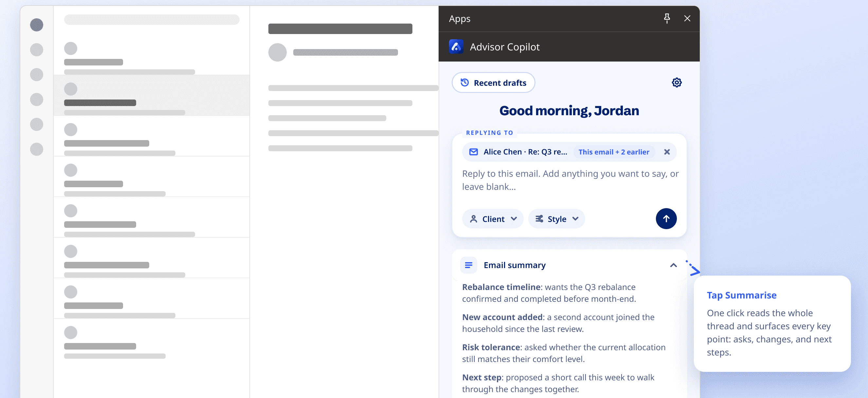Send the reply with the arrow button
This screenshot has height=398, width=868.
tap(666, 219)
